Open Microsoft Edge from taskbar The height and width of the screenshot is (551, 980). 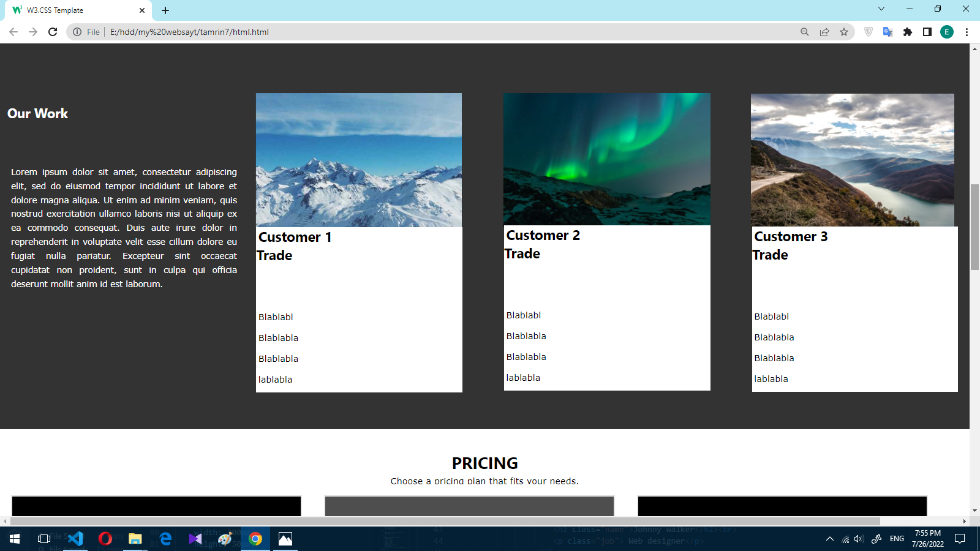click(165, 539)
